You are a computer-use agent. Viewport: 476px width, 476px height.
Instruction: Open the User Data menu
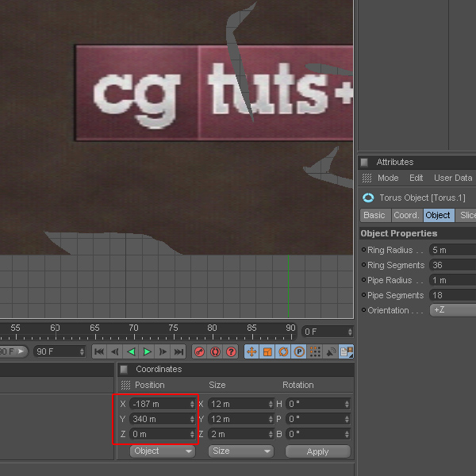[453, 178]
